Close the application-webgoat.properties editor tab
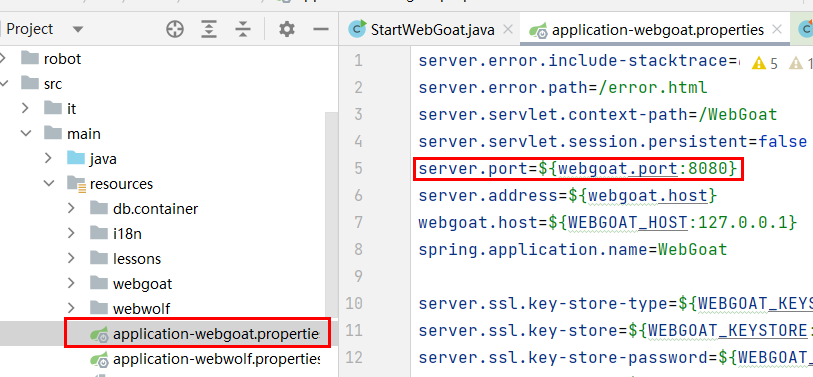 pos(777,30)
